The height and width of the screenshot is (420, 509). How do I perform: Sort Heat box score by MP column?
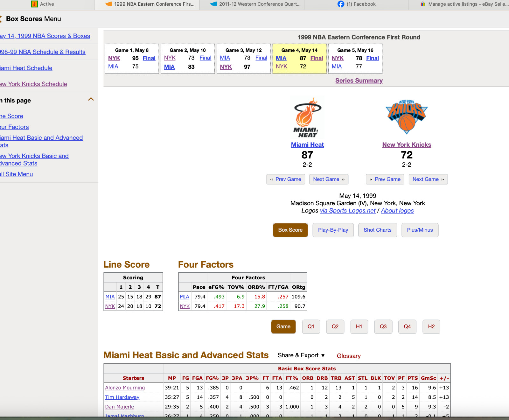click(x=172, y=378)
